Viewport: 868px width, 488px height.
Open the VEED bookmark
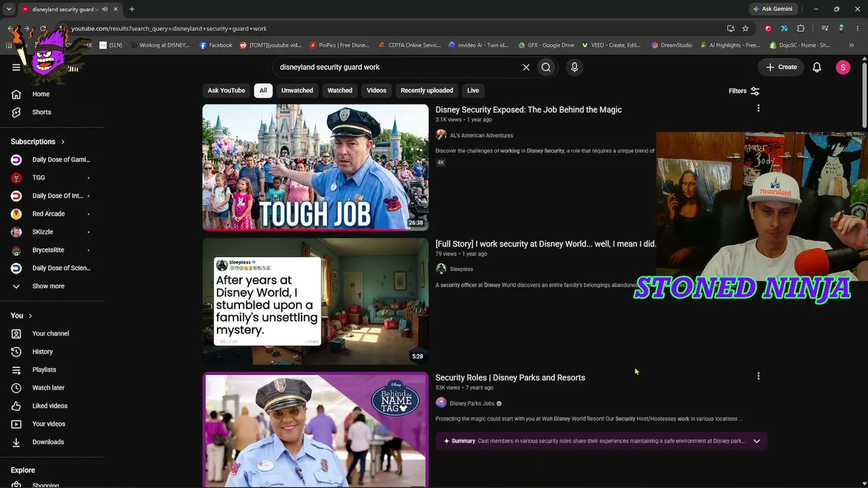point(610,45)
